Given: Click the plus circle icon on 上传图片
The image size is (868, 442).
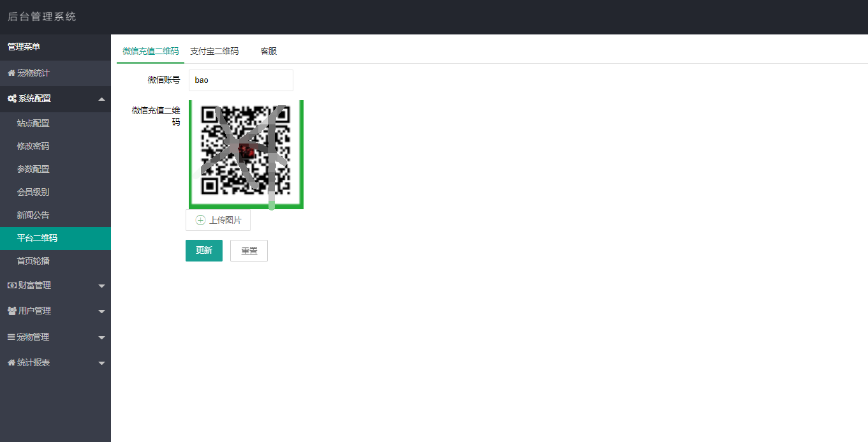Looking at the screenshot, I should [200, 220].
